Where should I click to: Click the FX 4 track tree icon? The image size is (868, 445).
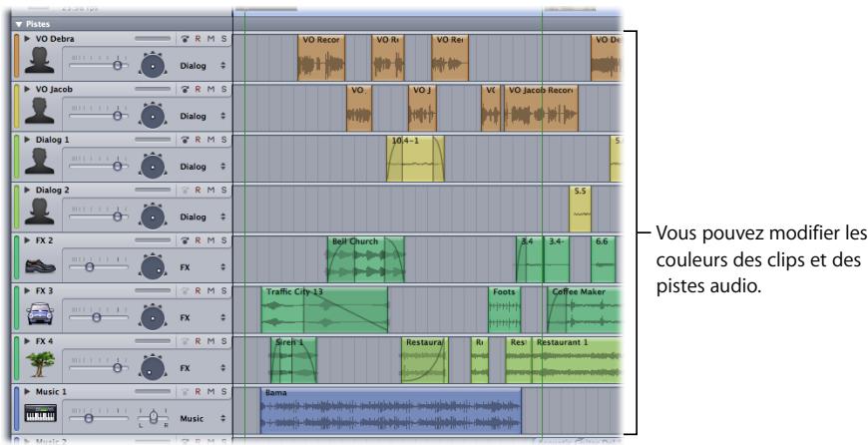pos(40,363)
